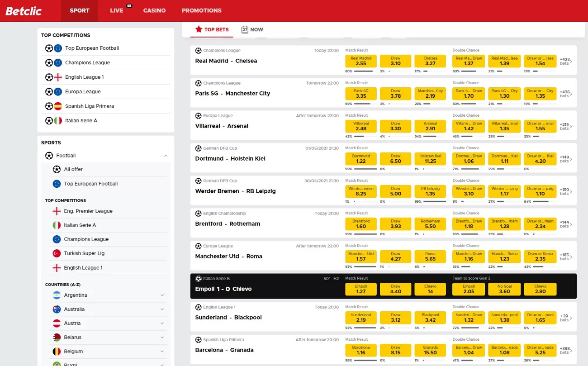The image size is (588, 366).
Task: Bet on Empoli at 1.27
Action: point(361,289)
